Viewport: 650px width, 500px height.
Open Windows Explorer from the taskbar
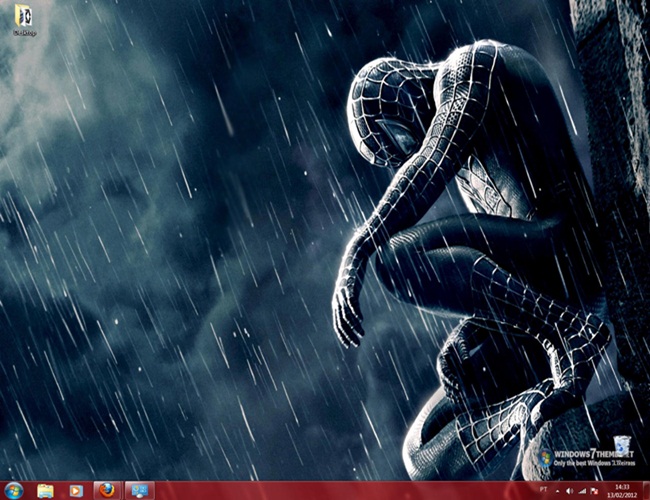click(45, 491)
